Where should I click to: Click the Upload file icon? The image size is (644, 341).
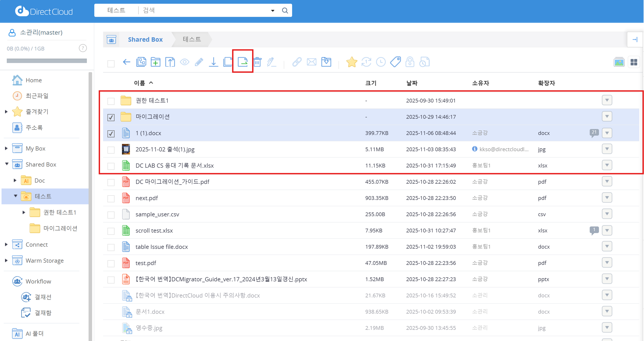(170, 62)
